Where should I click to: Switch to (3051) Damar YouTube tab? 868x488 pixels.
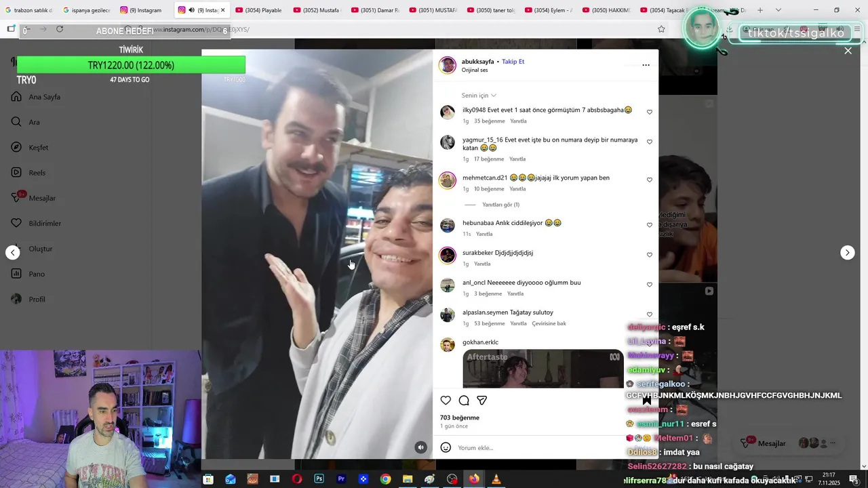pyautogui.click(x=374, y=10)
